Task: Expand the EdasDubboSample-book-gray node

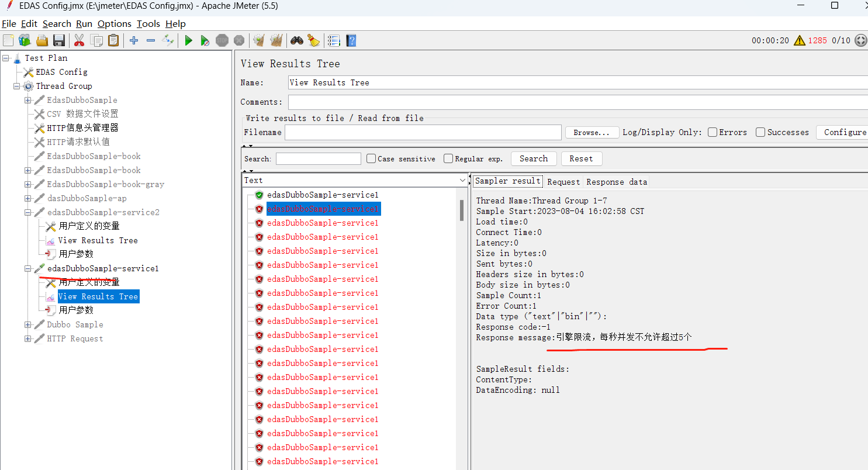Action: coord(28,184)
